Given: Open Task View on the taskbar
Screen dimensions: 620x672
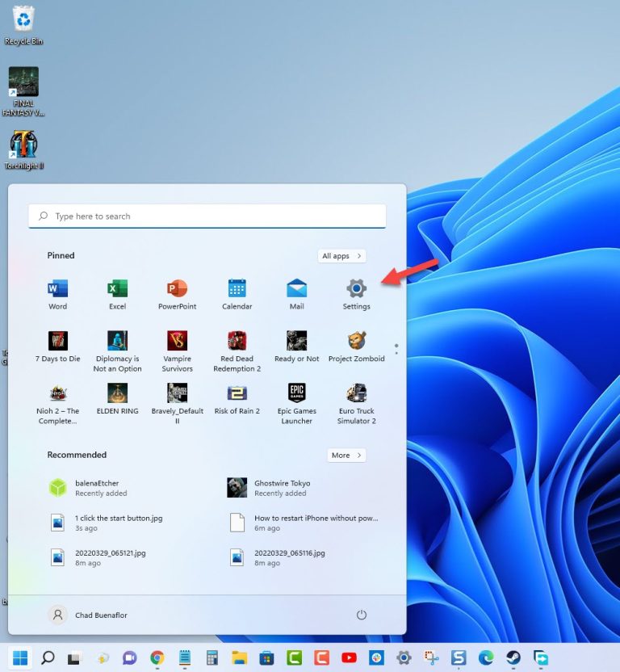Looking at the screenshot, I should tap(74, 657).
